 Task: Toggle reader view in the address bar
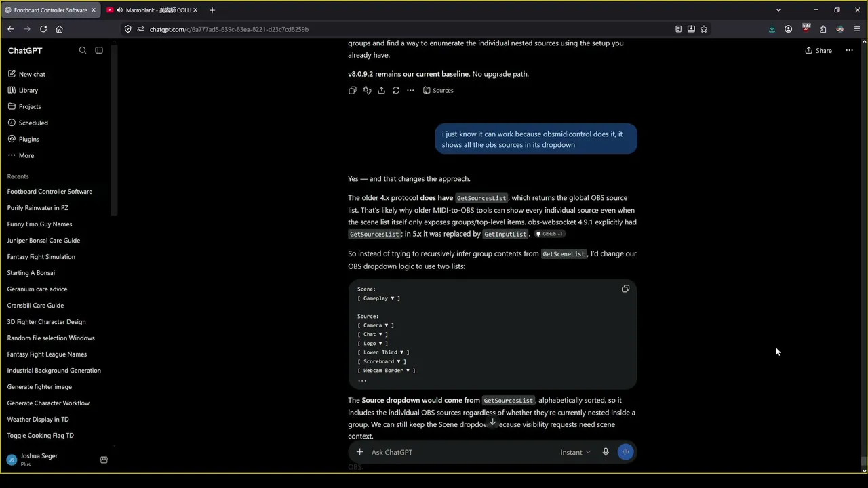pos(678,29)
